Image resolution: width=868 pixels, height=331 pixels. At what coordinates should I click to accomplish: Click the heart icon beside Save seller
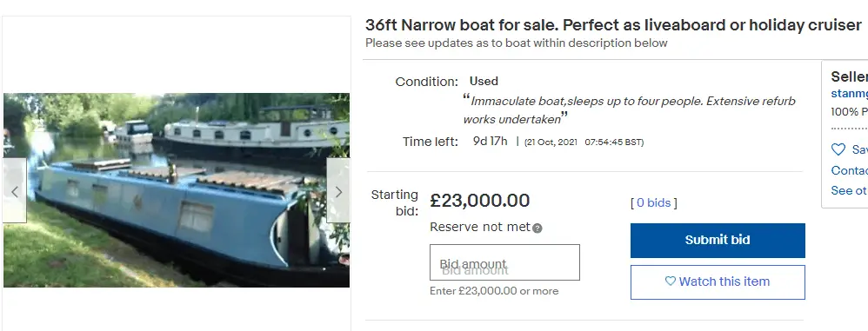838,149
